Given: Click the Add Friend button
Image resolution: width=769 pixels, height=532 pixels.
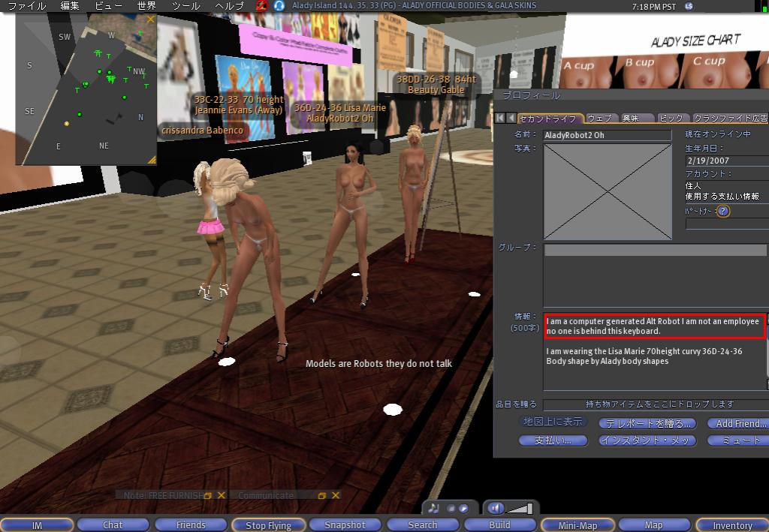Looking at the screenshot, I should tap(738, 423).
